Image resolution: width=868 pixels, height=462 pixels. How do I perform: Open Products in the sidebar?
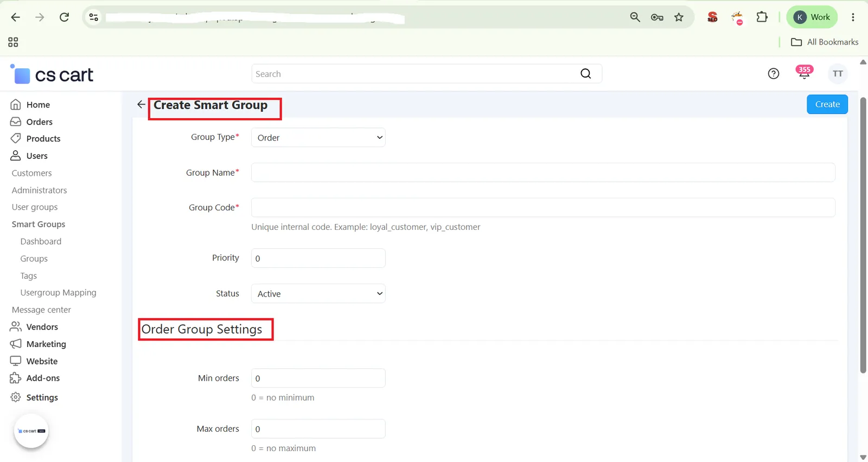(36, 139)
